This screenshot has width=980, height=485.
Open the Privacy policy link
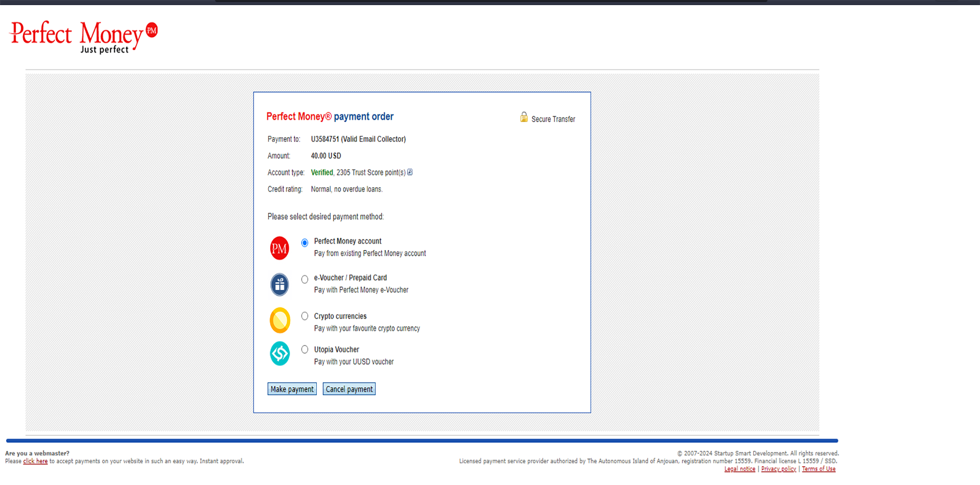click(x=778, y=469)
